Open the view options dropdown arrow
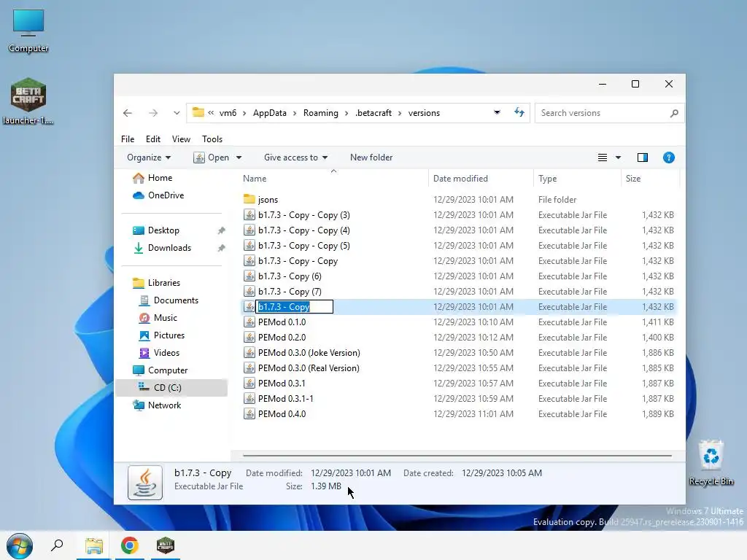Viewport: 747px width, 560px height. [618, 157]
